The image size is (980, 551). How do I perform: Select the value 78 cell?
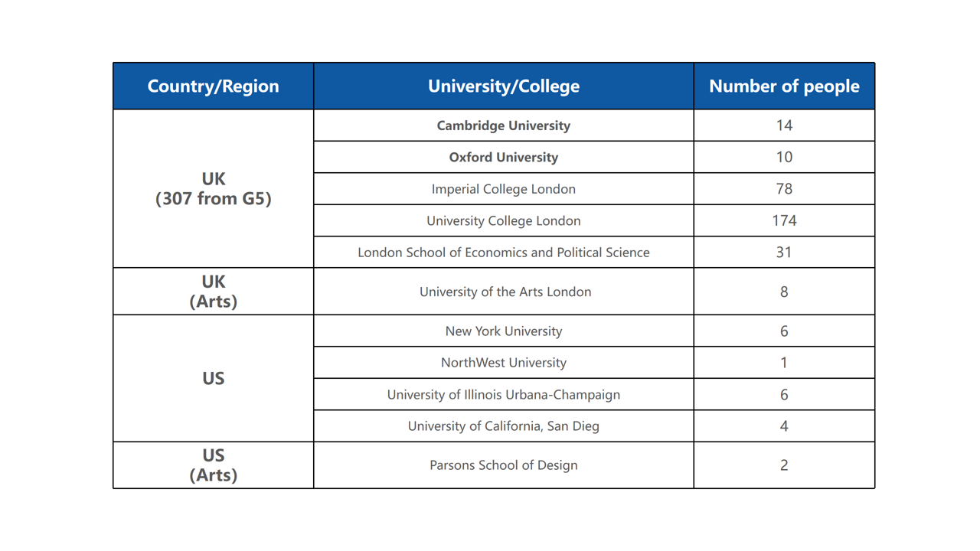784,189
